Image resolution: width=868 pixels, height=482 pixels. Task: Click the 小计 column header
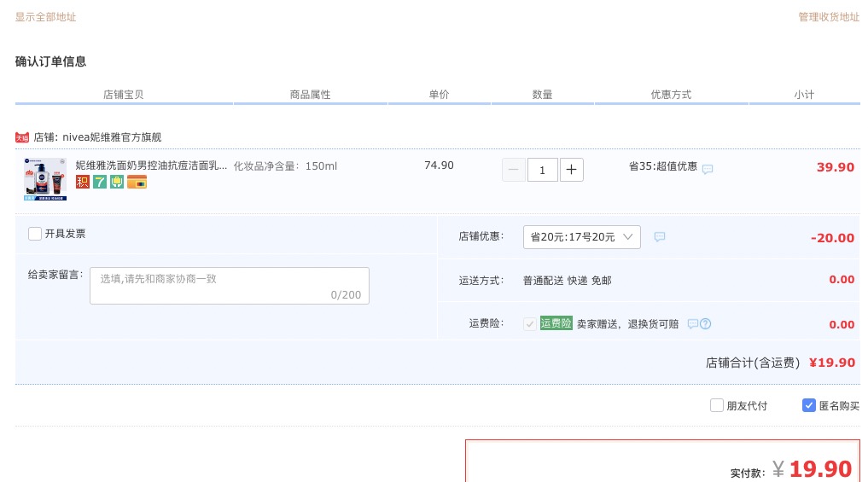pyautogui.click(x=804, y=95)
